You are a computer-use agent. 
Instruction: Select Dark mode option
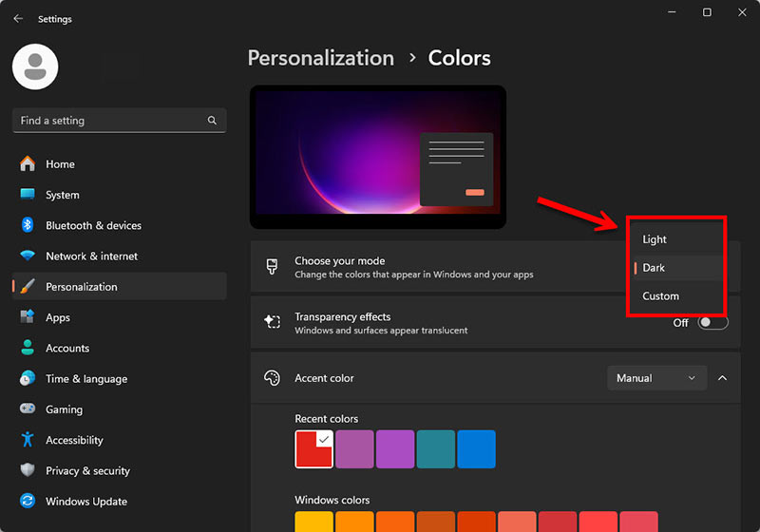pyautogui.click(x=676, y=268)
